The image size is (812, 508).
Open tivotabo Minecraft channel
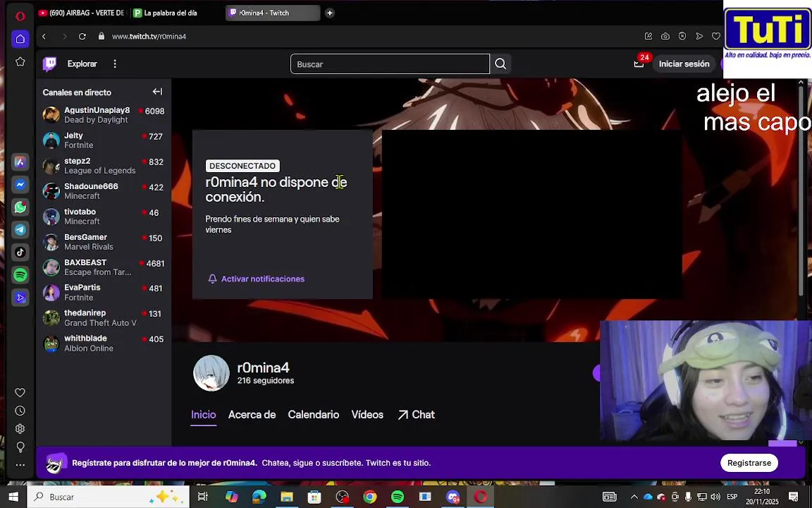click(104, 216)
